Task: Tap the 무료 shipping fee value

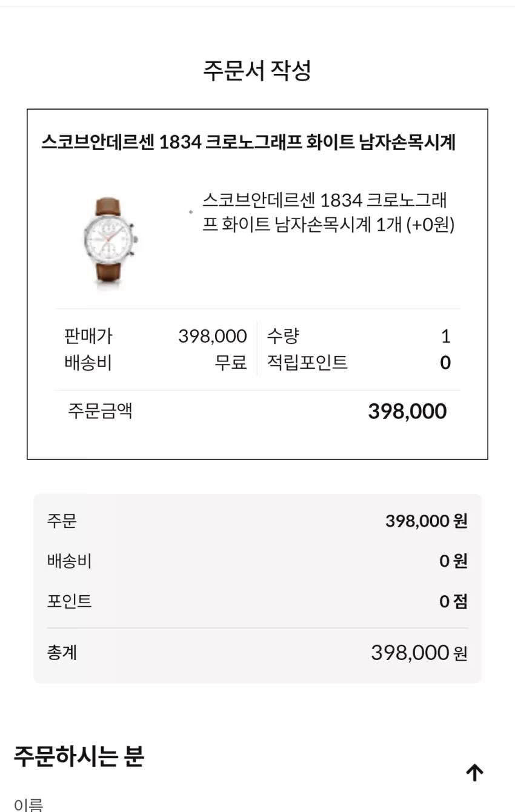Action: pyautogui.click(x=231, y=363)
